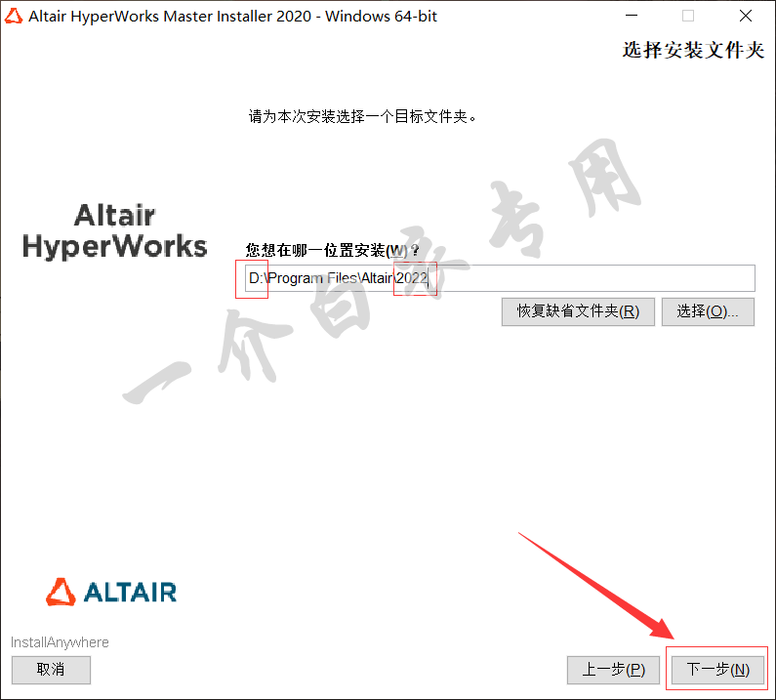This screenshot has width=776, height=700.
Task: Click the ALTAIR logo at bottom left
Action: [111, 592]
